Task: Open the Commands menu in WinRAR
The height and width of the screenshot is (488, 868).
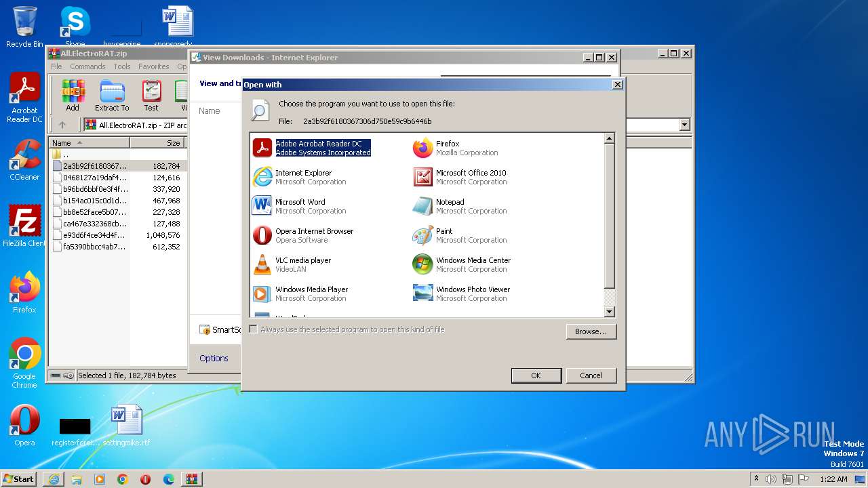Action: click(x=87, y=66)
